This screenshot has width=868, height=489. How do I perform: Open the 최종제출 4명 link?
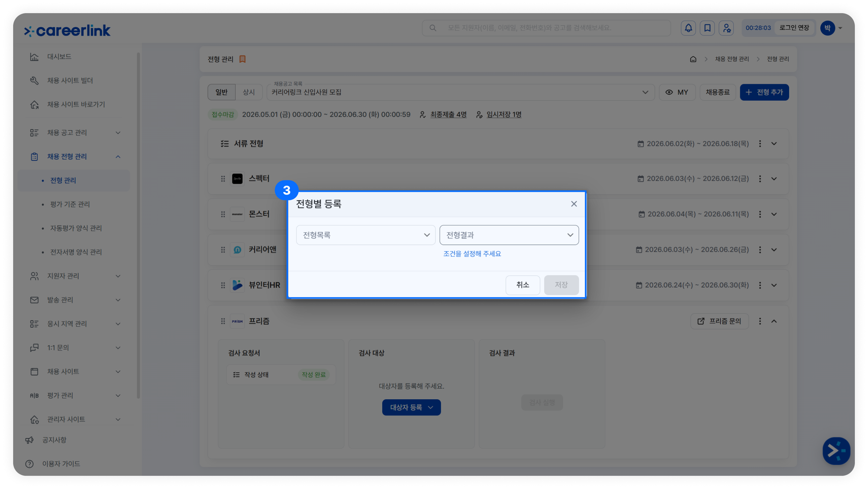[448, 115]
